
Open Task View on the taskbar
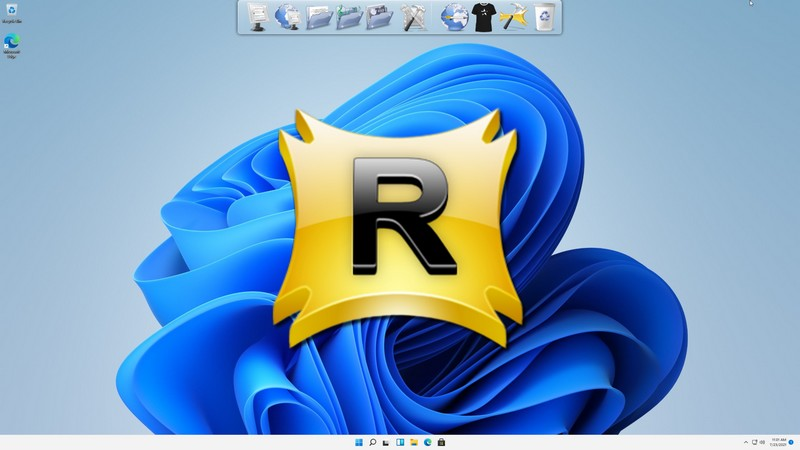pos(386,442)
